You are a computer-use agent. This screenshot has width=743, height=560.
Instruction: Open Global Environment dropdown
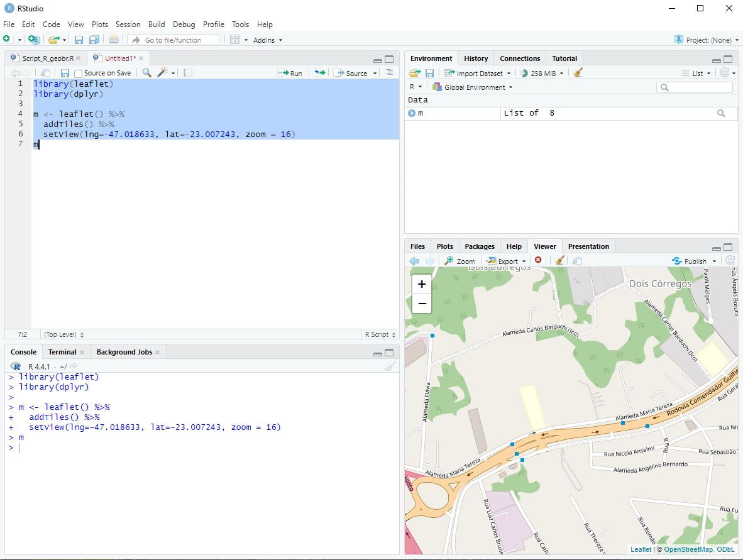[x=473, y=87]
